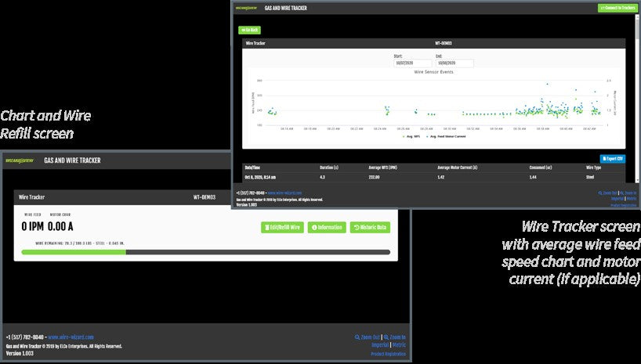Click Connect to Trackers in chart screen
641x364 pixels.
click(x=617, y=8)
